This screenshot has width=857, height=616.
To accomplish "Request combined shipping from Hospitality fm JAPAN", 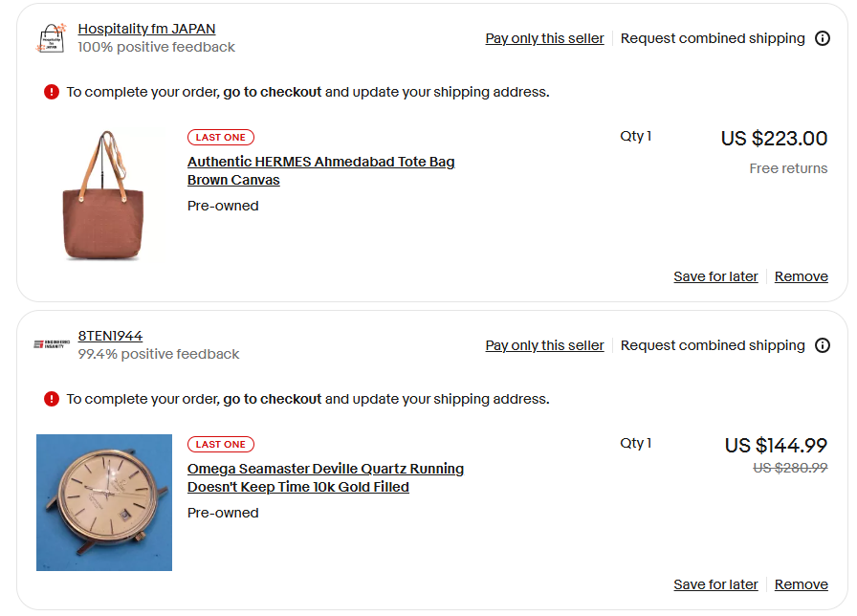I will tap(712, 38).
